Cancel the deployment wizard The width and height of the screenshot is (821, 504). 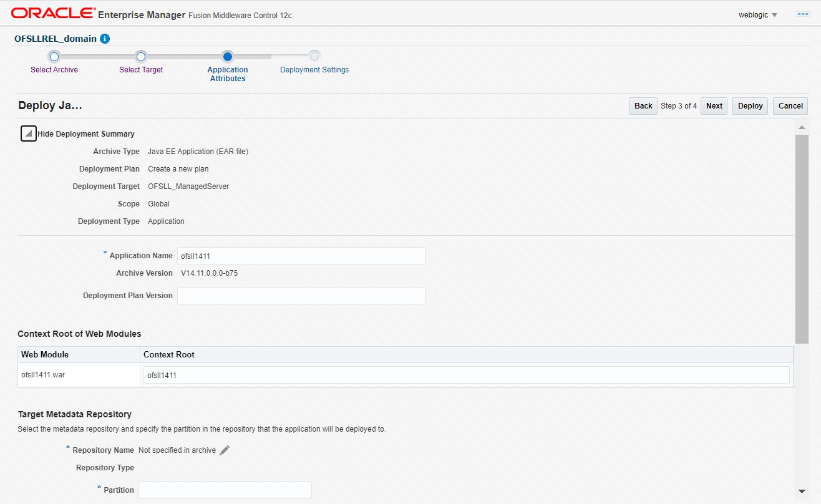pyautogui.click(x=790, y=106)
